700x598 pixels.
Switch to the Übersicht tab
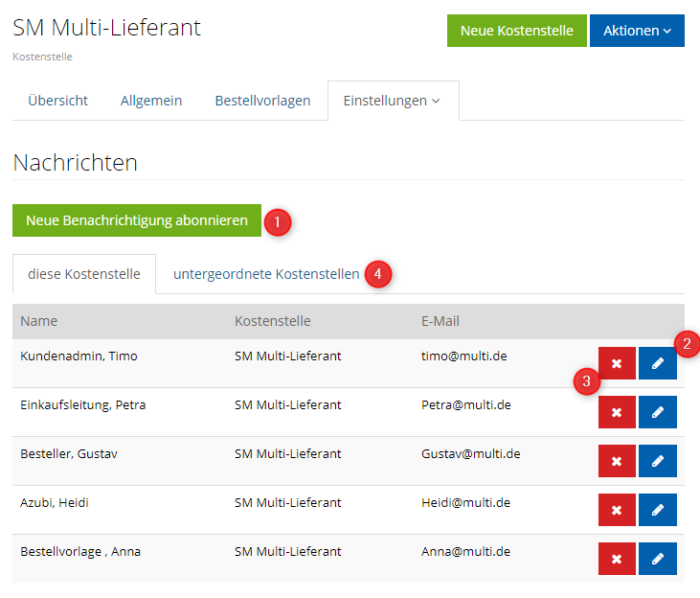pos(58,101)
